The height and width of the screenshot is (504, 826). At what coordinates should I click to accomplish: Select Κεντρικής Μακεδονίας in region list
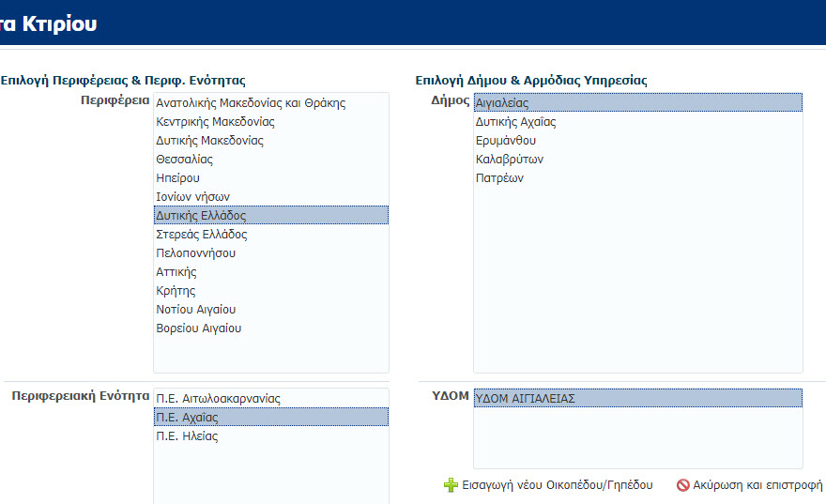tap(271, 122)
